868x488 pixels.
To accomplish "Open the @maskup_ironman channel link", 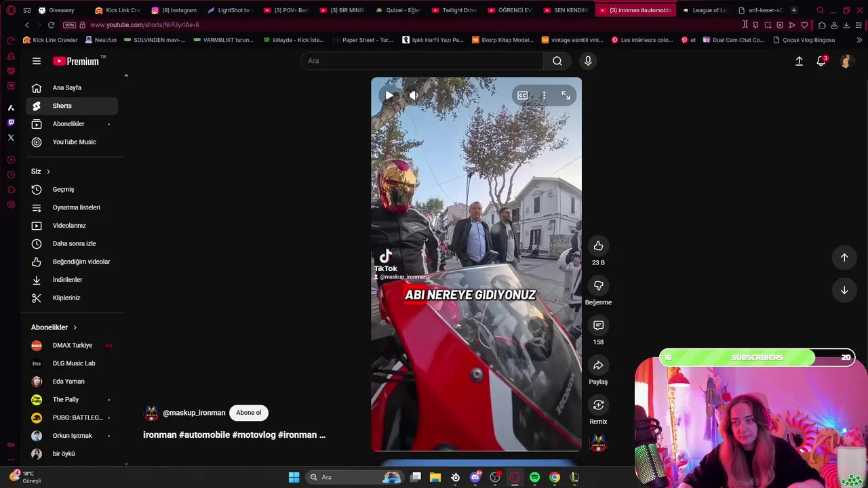I will 194,413.
